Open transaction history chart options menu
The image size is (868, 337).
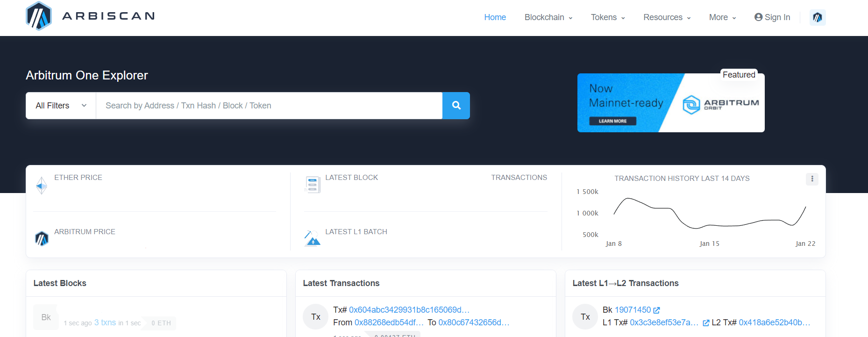812,179
